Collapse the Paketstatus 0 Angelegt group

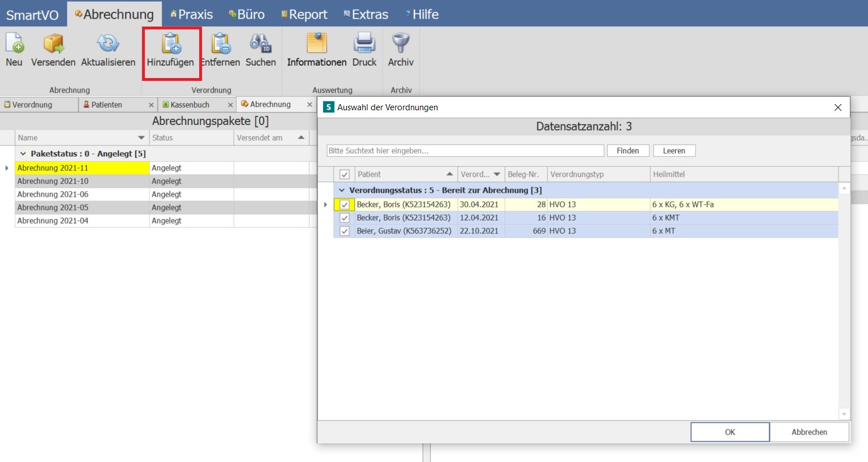[x=23, y=154]
